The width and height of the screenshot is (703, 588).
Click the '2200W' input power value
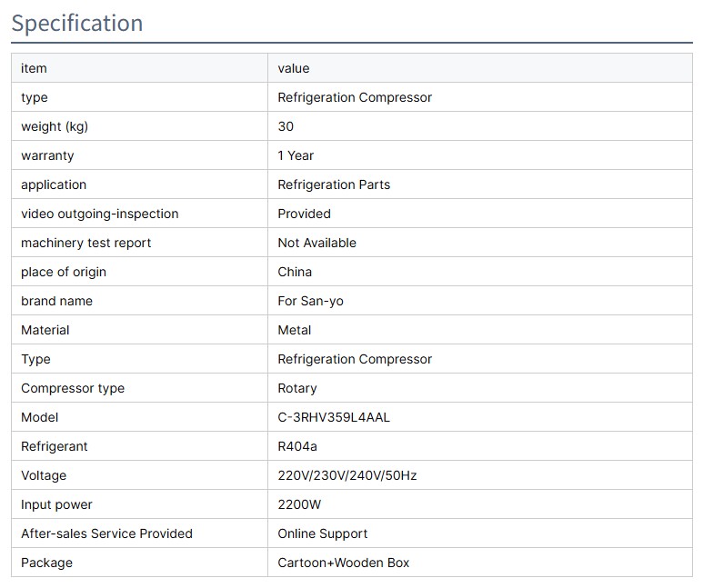point(299,504)
